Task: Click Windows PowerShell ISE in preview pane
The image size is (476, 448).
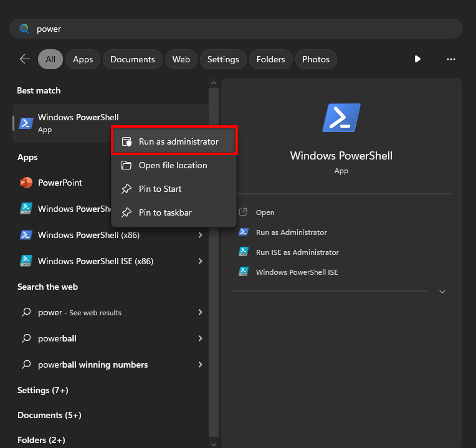Action: pos(297,272)
